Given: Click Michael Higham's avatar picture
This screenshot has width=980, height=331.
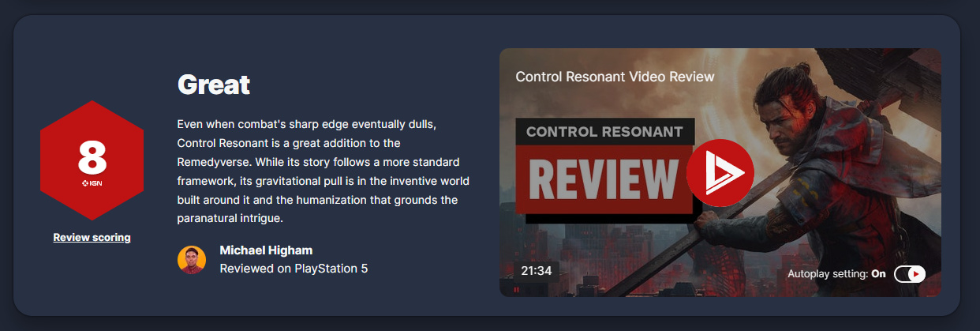Looking at the screenshot, I should (x=192, y=260).
